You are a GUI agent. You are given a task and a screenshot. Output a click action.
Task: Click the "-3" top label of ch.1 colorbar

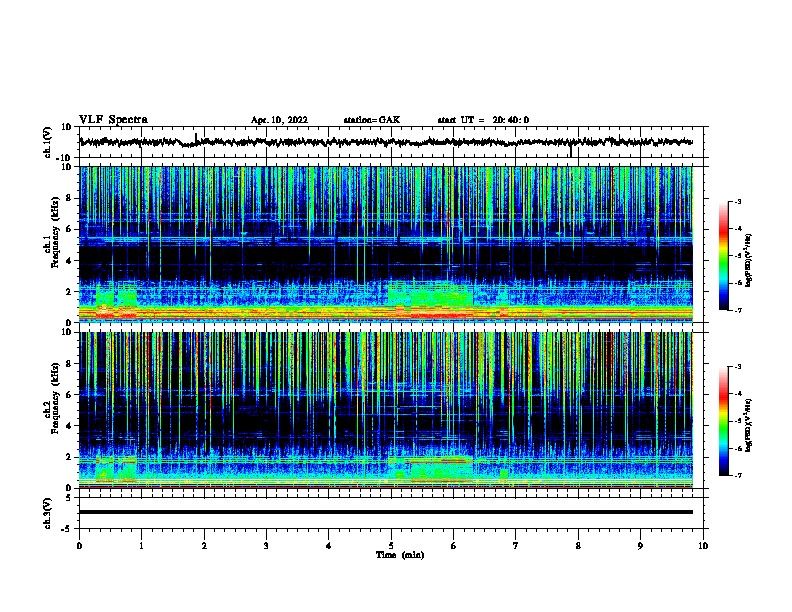pos(737,202)
